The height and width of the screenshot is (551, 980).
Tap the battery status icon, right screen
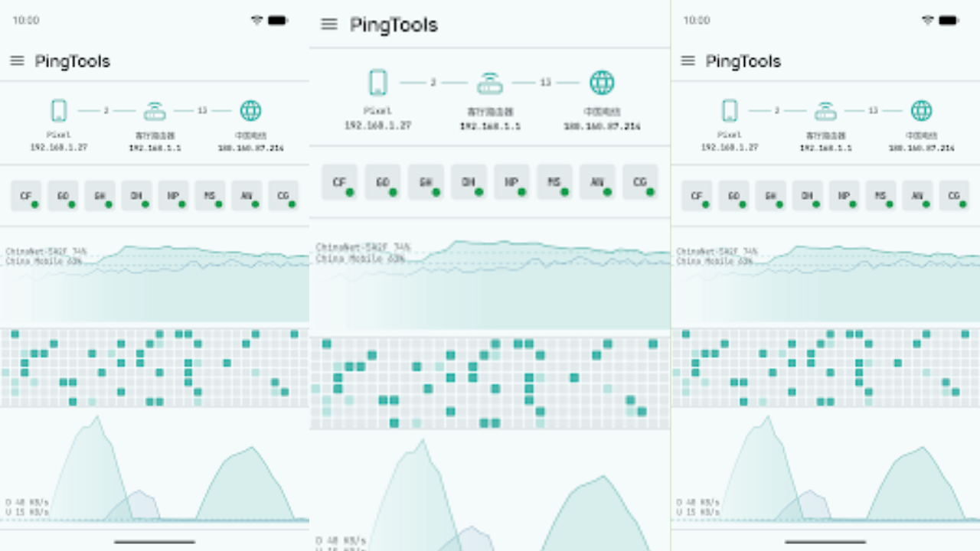pyautogui.click(x=948, y=21)
